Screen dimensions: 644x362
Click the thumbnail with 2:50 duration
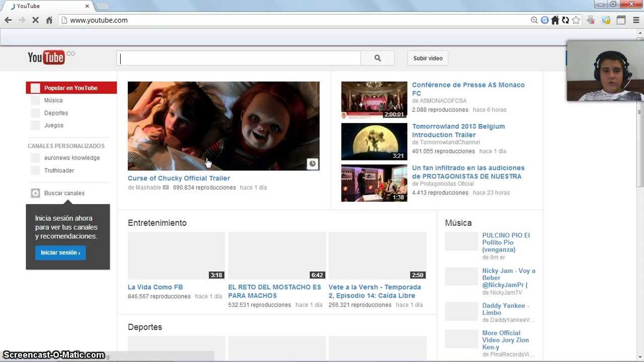pyautogui.click(x=377, y=255)
